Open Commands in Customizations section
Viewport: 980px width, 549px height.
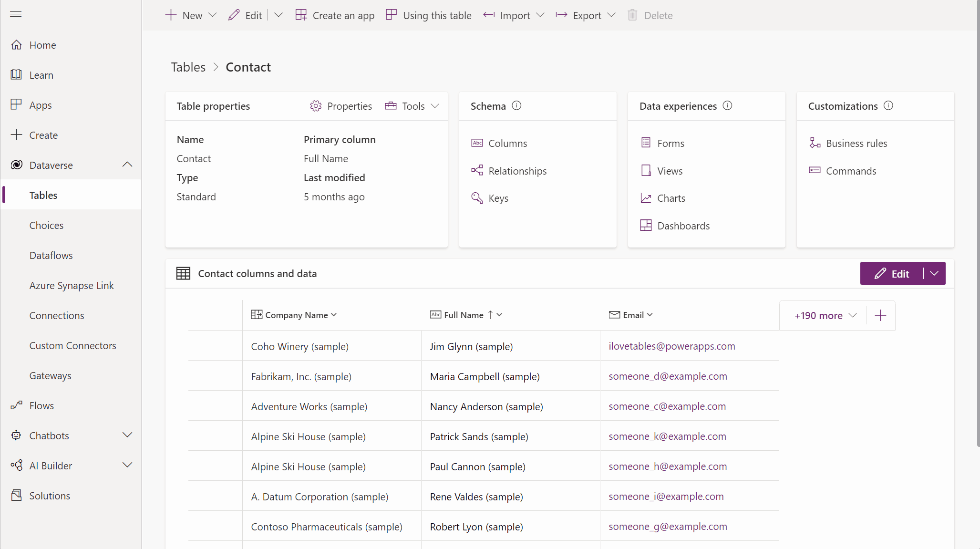click(x=851, y=171)
